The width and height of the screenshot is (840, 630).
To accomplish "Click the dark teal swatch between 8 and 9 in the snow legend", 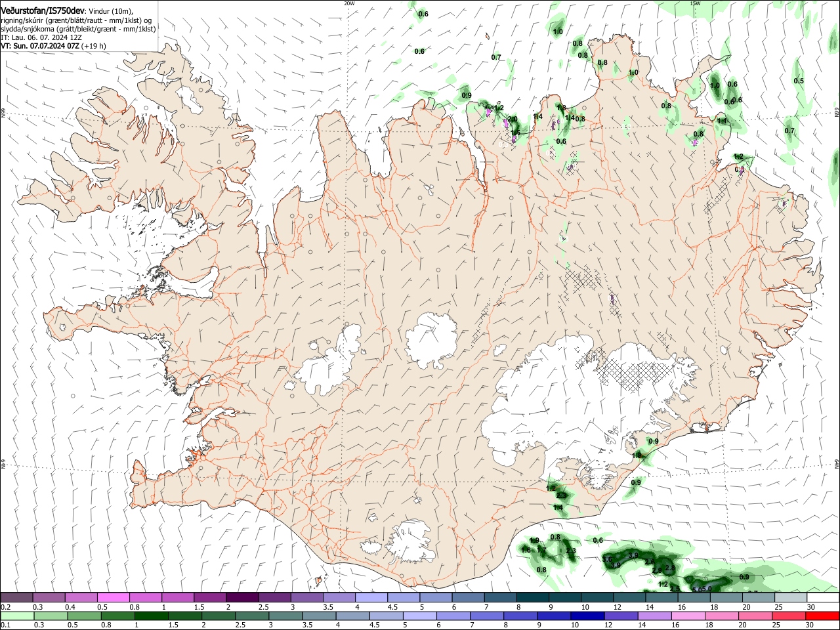I will pos(532,597).
